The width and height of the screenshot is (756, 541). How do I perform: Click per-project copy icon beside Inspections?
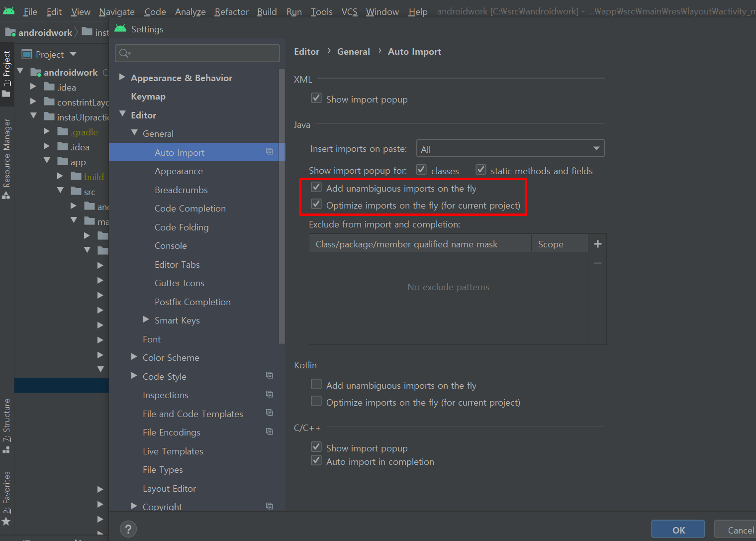(x=270, y=394)
